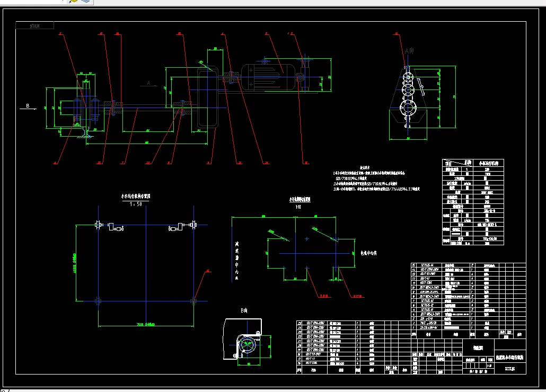
Task: Click the '1 : 50' scale text
Action: point(136,204)
